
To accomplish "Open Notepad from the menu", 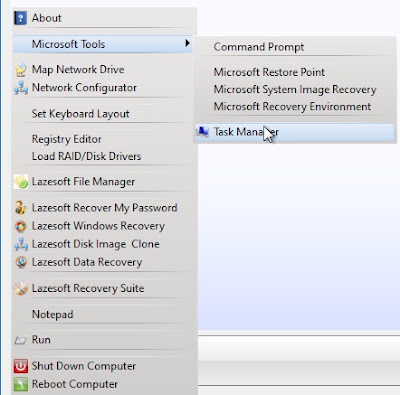I will 53,314.
